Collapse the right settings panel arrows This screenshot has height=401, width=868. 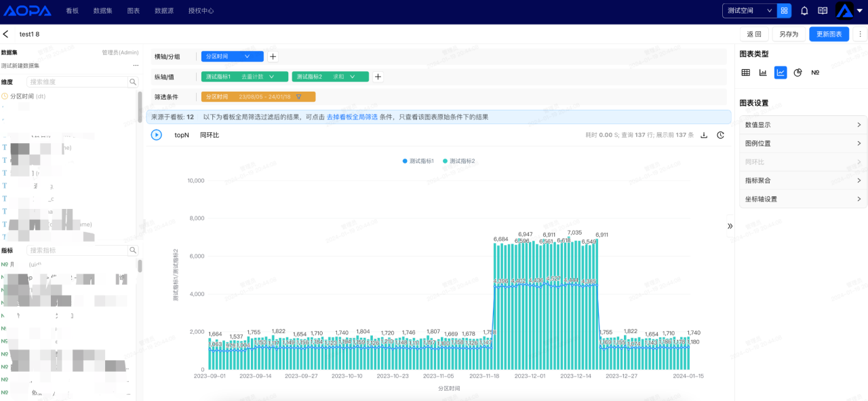(x=730, y=226)
